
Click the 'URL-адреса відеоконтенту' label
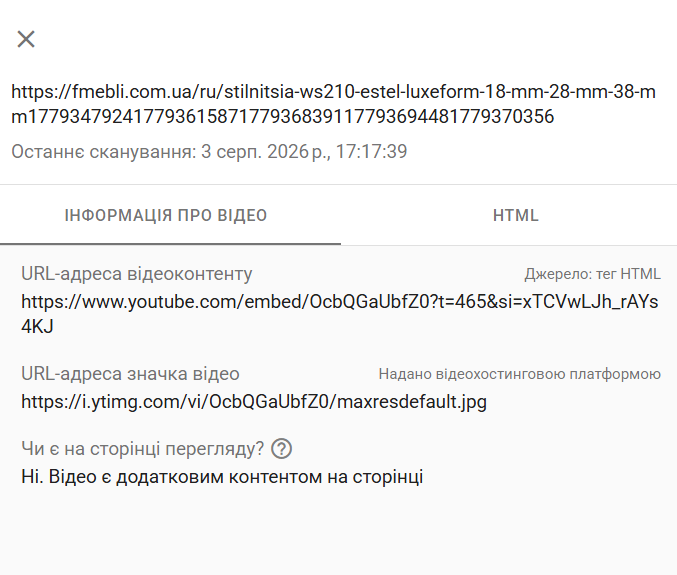[x=136, y=274]
